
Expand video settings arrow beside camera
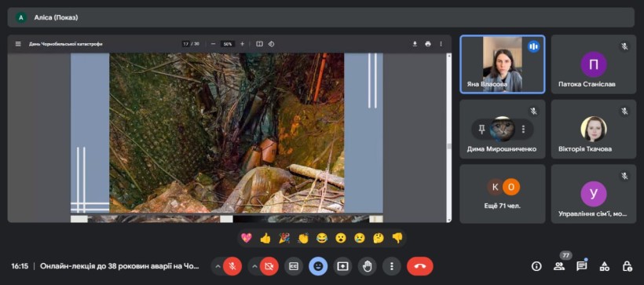coord(254,266)
